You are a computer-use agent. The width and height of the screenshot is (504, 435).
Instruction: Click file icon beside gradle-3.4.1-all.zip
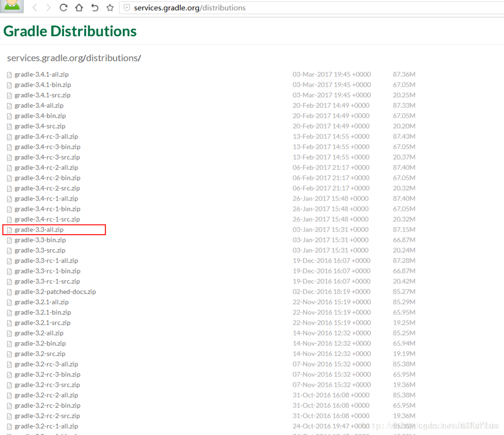tap(9, 75)
